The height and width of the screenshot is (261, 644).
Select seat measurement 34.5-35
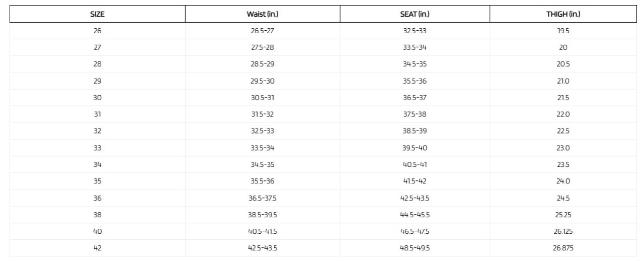(415, 64)
